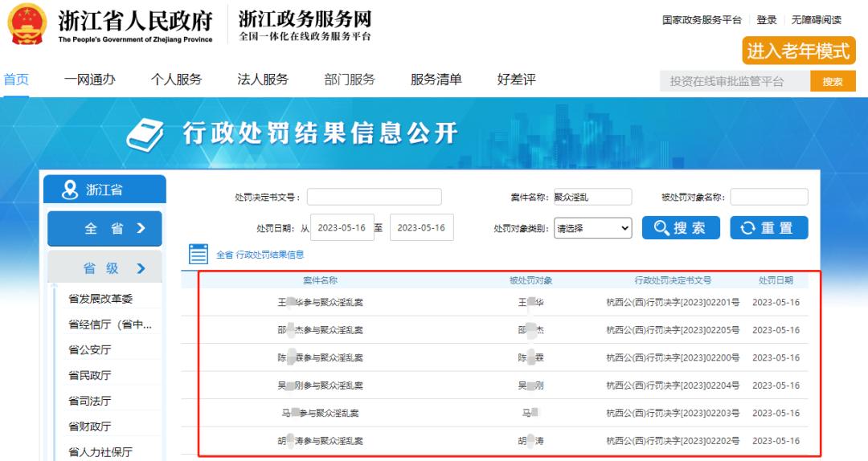Open the 个人服务 menu
868x461 pixels.
pyautogui.click(x=176, y=80)
